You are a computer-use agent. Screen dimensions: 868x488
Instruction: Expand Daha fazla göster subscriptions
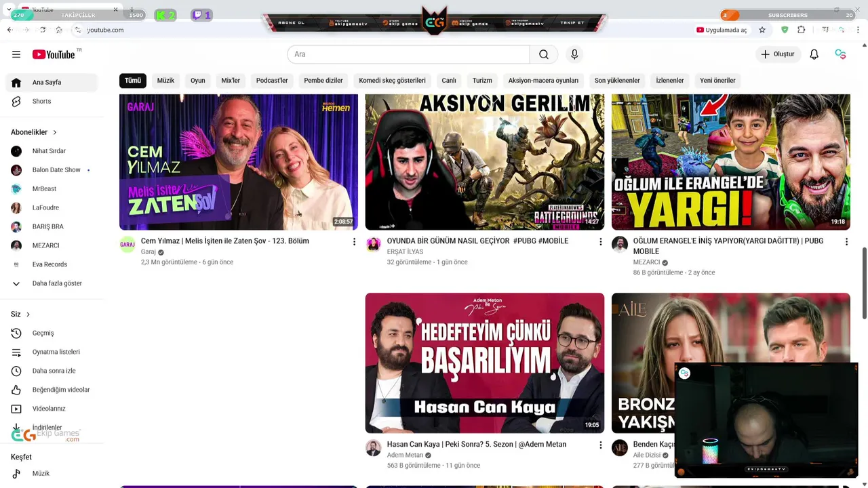point(52,283)
